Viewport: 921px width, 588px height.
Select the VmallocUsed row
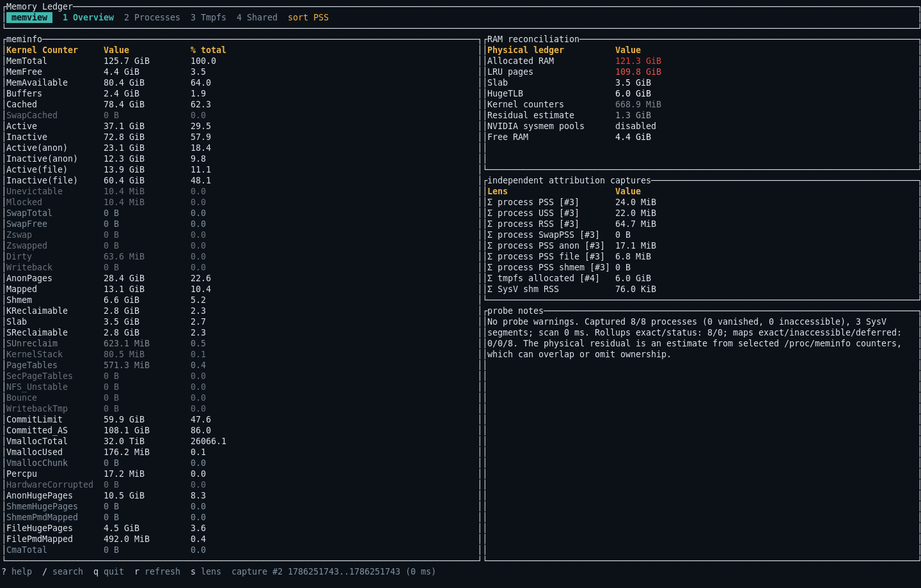(x=242, y=452)
